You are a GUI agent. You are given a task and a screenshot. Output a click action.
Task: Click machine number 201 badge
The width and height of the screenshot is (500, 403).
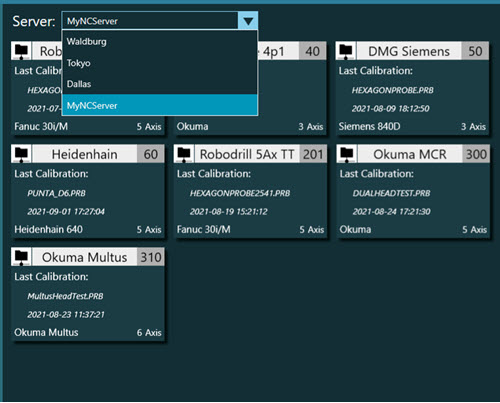313,154
